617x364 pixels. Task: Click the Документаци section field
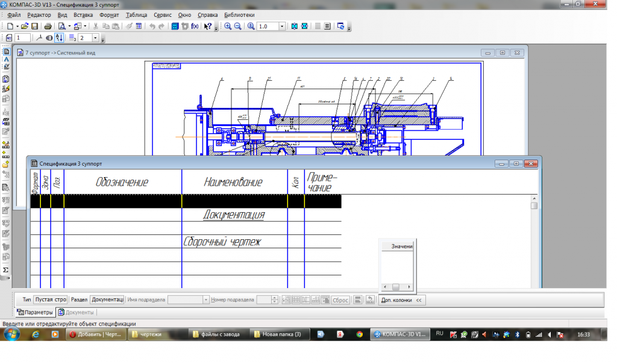tap(107, 300)
